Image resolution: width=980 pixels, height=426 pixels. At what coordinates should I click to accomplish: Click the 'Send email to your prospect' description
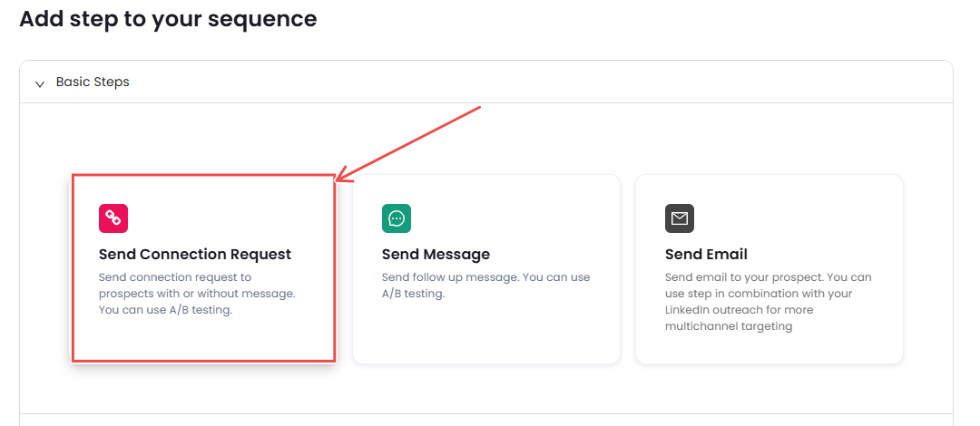(769, 301)
